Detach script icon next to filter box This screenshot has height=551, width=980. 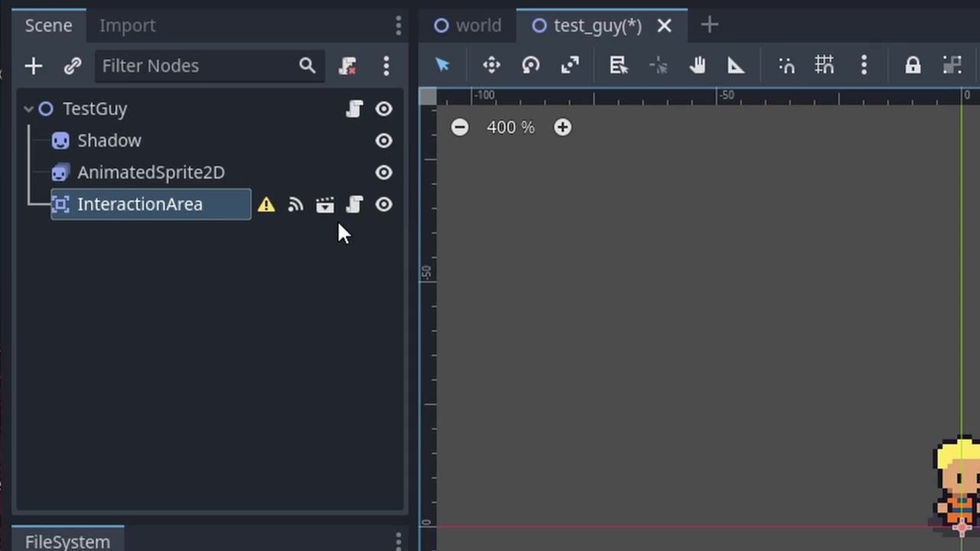click(x=348, y=66)
